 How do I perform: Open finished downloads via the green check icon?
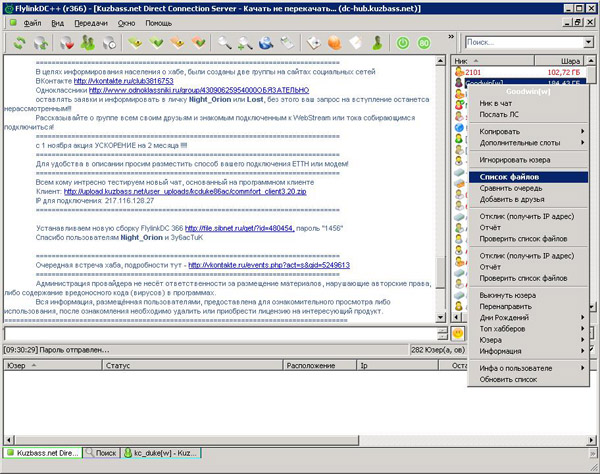(157, 43)
